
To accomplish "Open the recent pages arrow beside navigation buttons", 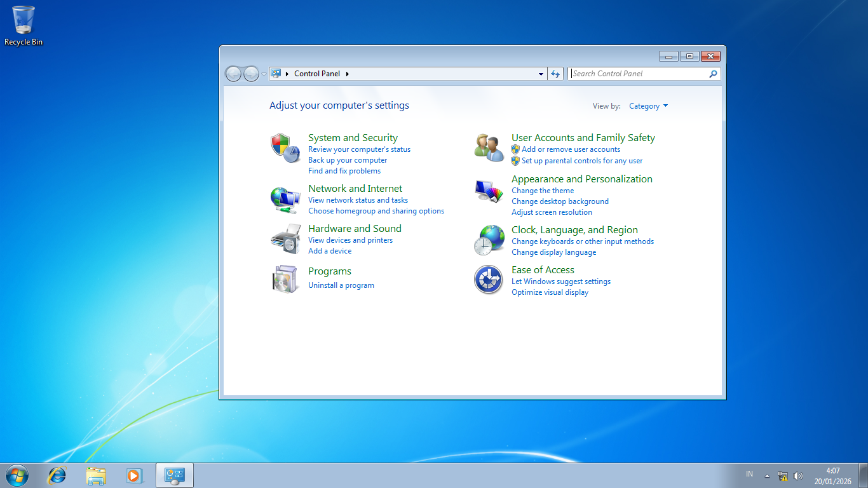I will tap(264, 74).
